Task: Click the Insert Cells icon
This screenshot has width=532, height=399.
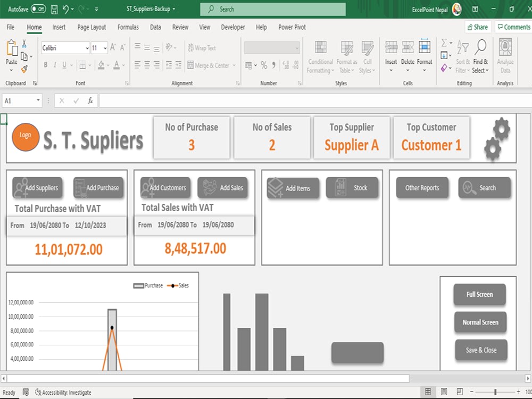Action: coord(391,47)
